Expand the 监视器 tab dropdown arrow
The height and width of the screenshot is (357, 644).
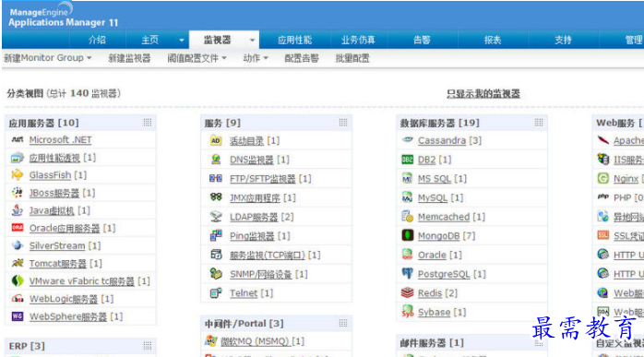coord(252,41)
